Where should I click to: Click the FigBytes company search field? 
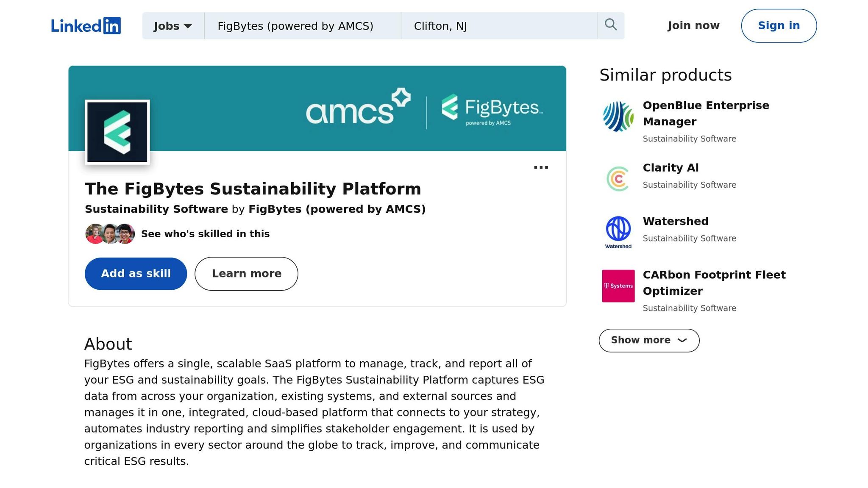(302, 26)
